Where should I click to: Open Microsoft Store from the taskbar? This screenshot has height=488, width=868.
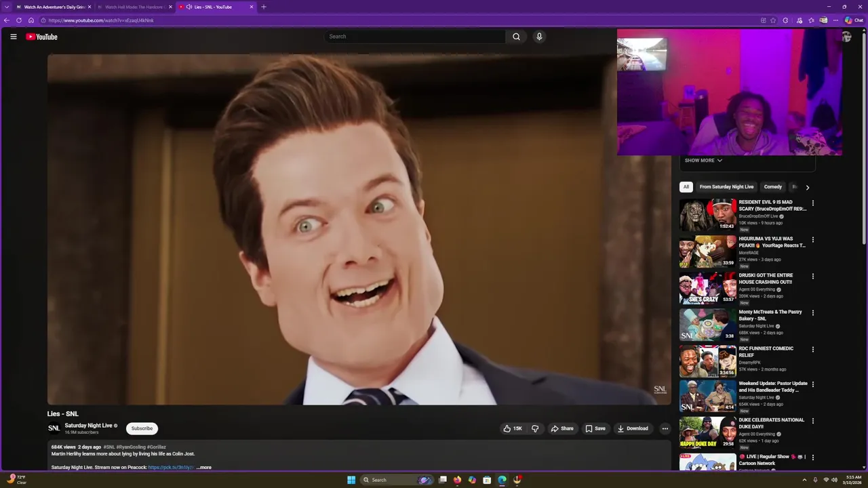[x=487, y=480]
